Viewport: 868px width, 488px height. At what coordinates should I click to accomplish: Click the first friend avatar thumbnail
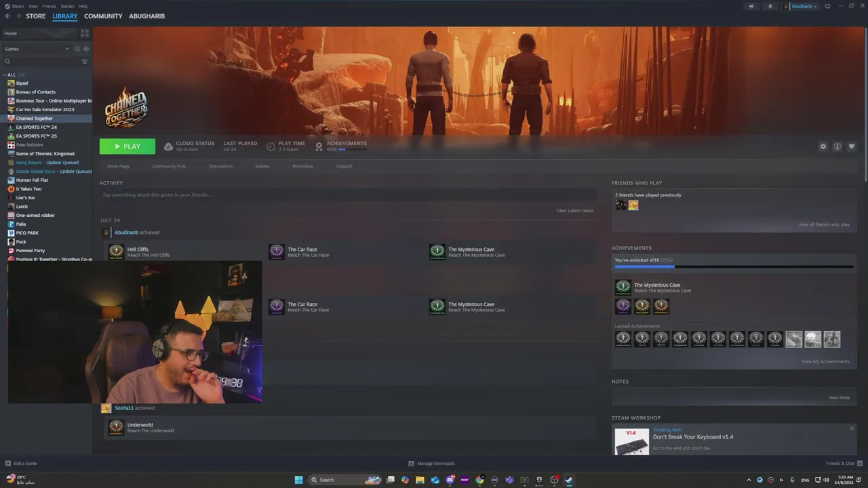coord(620,205)
